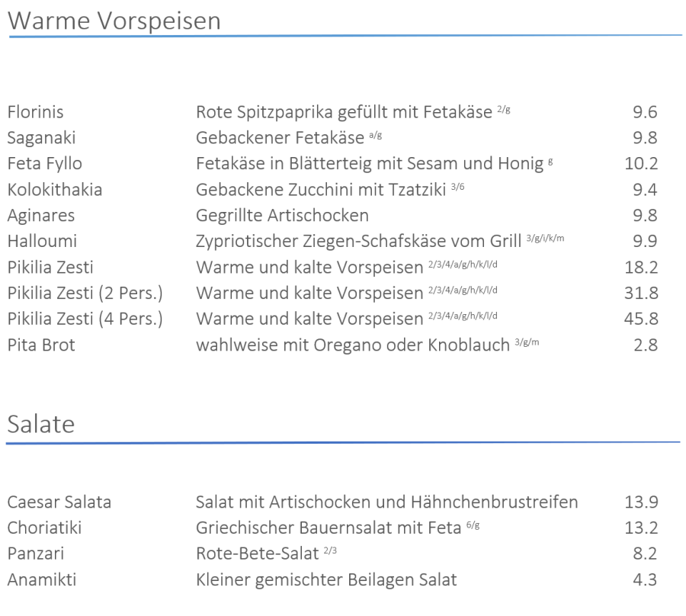Click the 13.9 price of Caesar Salata
This screenshot has width=686, height=616.
pyautogui.click(x=640, y=502)
